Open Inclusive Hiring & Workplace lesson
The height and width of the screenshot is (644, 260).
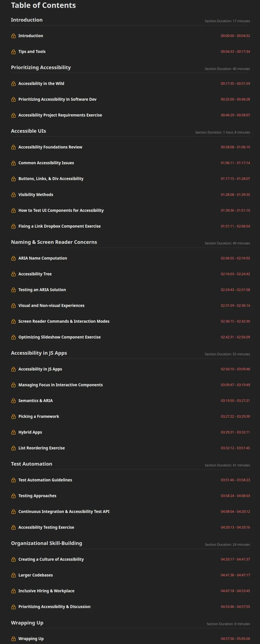point(46,591)
